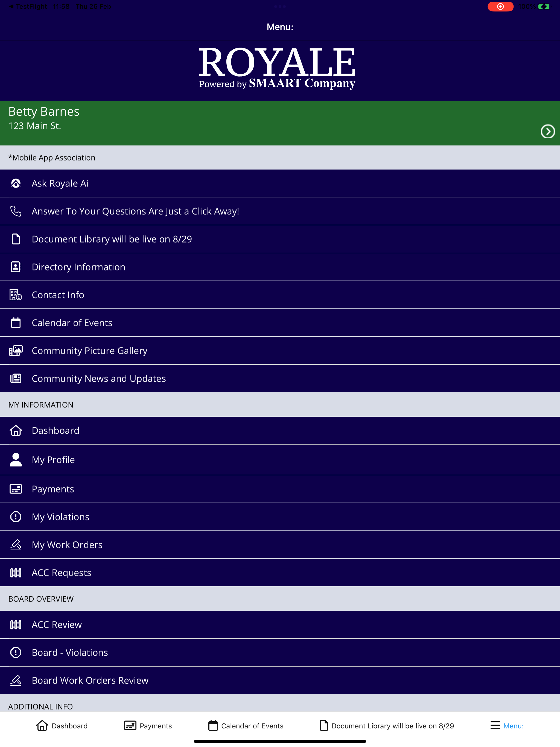Tap the ROYALE logo header
This screenshot has width=560, height=747.
[x=277, y=62]
